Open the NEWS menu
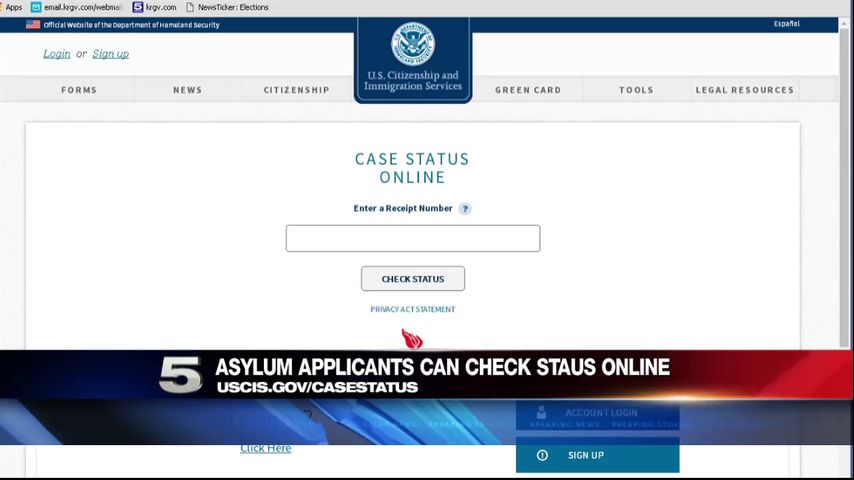 point(187,90)
